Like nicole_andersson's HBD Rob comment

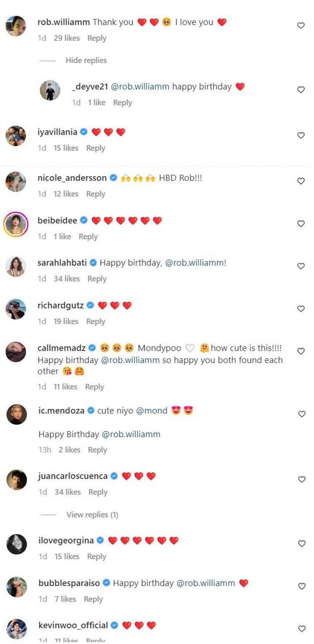(x=301, y=181)
